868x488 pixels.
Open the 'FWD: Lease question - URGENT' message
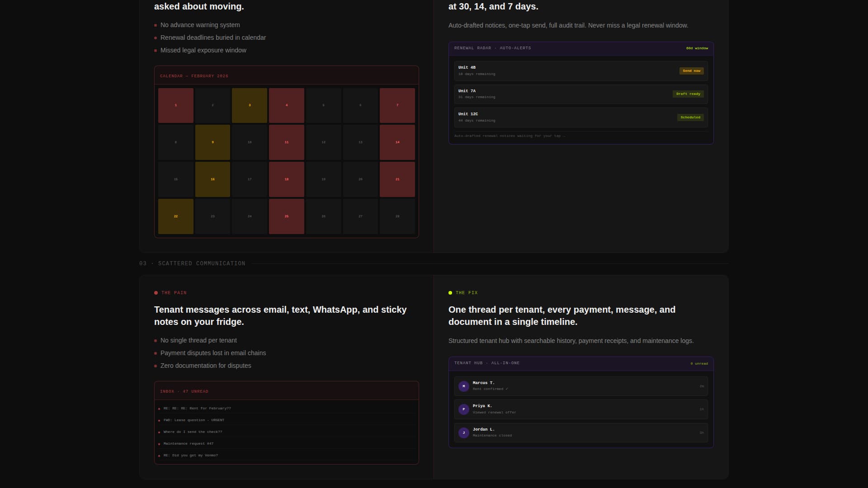pos(194,420)
